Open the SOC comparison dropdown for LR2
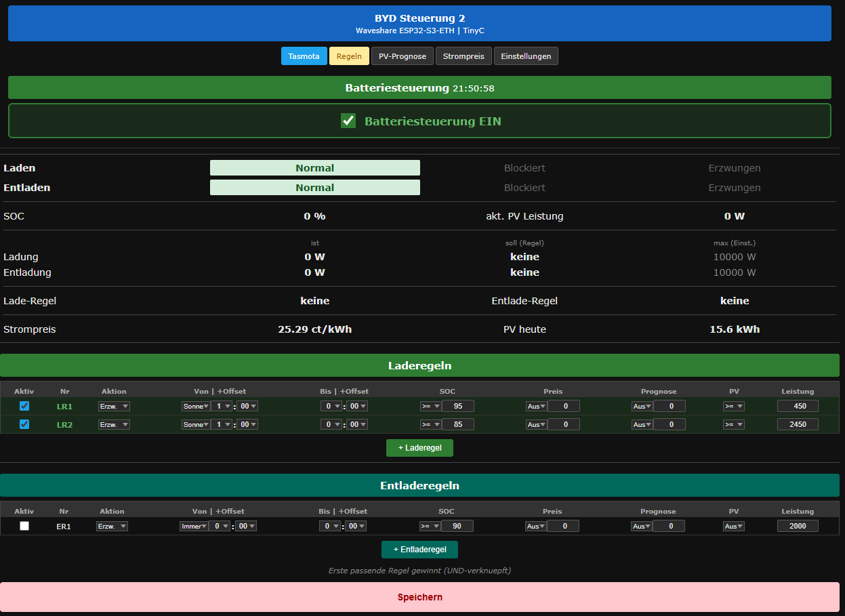This screenshot has height=616, width=845. [x=430, y=424]
